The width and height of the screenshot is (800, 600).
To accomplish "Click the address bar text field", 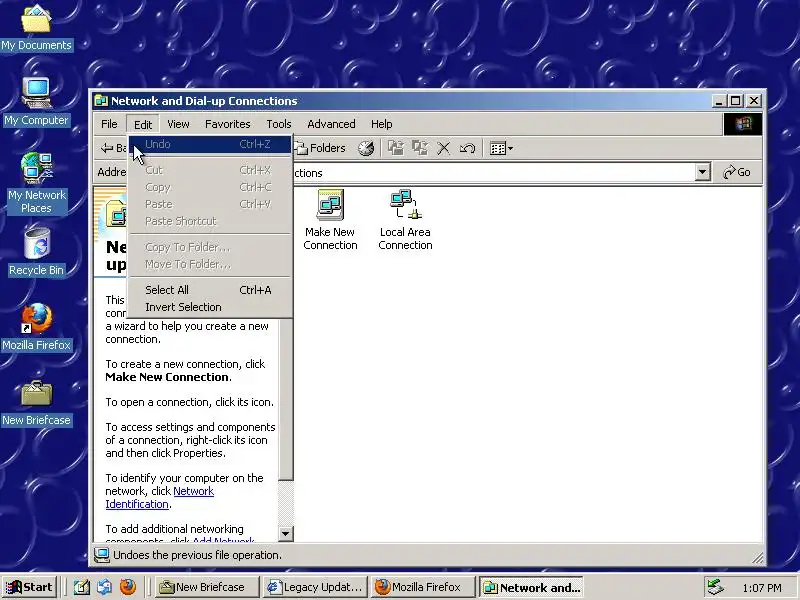I will point(493,172).
